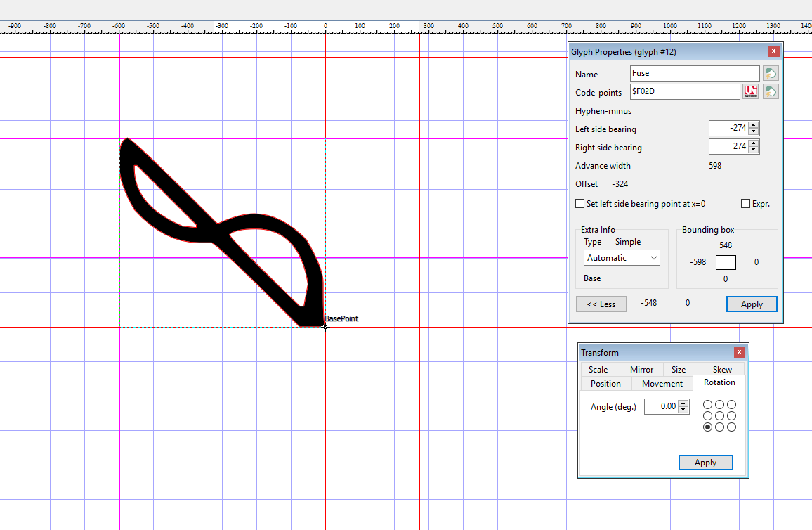Enable Set left side bearing point at x=0
812x530 pixels.
(x=580, y=204)
